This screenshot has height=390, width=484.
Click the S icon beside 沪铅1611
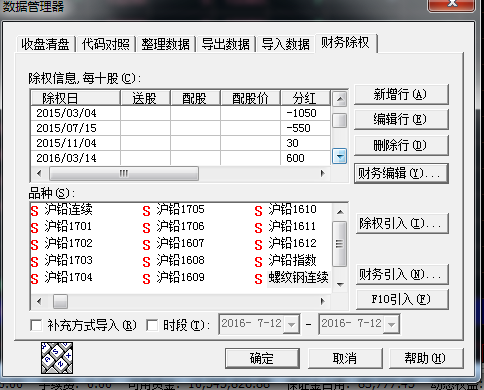pos(258,228)
